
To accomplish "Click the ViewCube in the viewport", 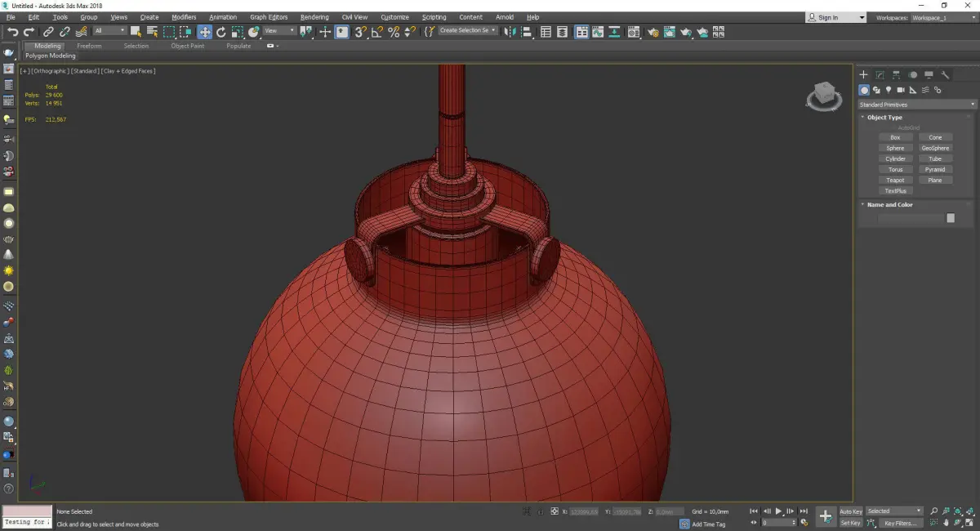I will coord(824,96).
